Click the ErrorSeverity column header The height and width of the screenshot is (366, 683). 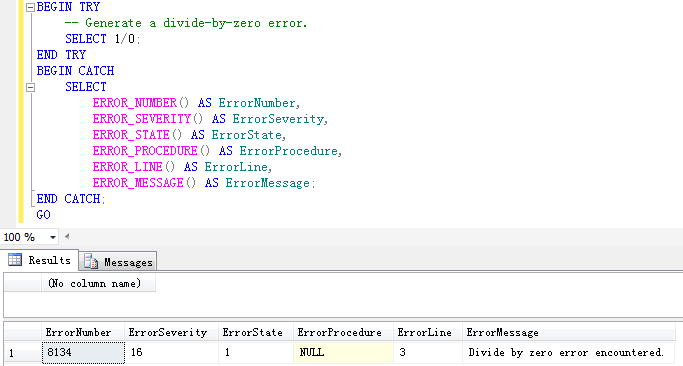pos(172,332)
